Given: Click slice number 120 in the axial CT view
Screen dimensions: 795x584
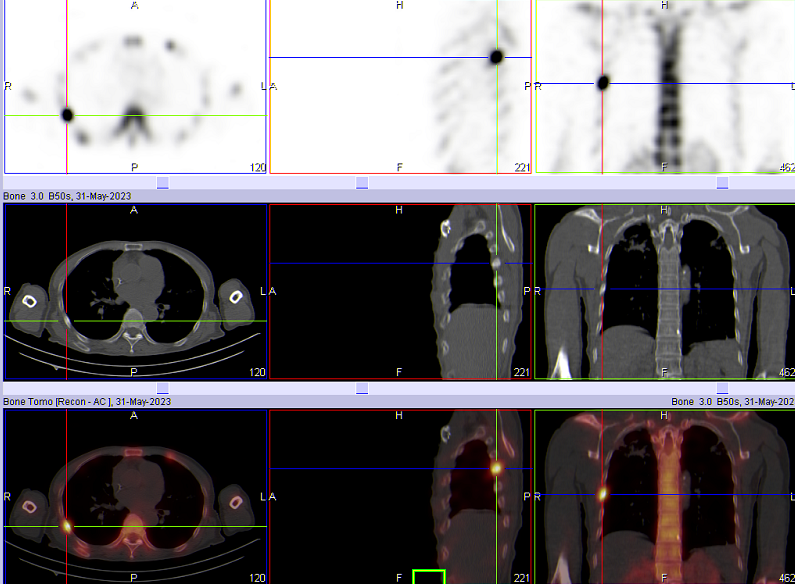Looking at the screenshot, I should 257,372.
